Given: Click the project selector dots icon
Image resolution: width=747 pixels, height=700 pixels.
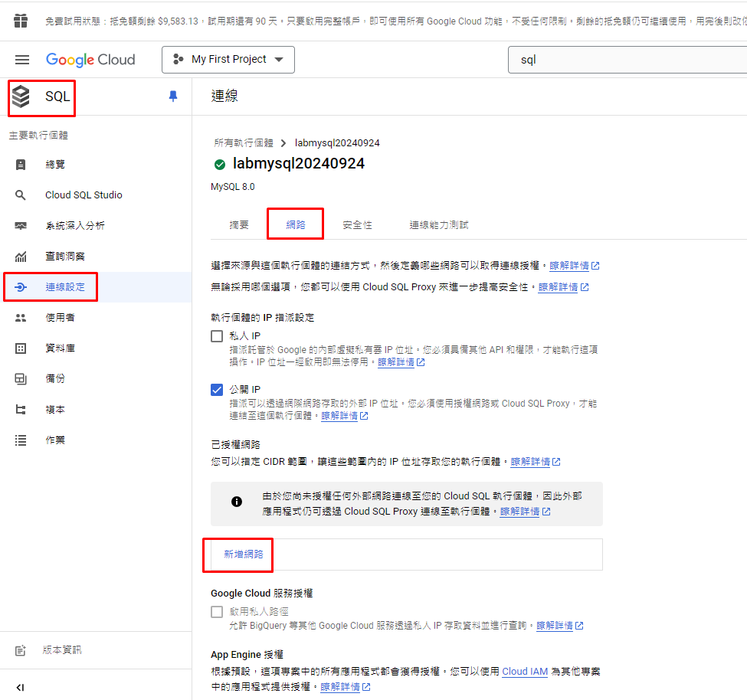Looking at the screenshot, I should click(179, 60).
